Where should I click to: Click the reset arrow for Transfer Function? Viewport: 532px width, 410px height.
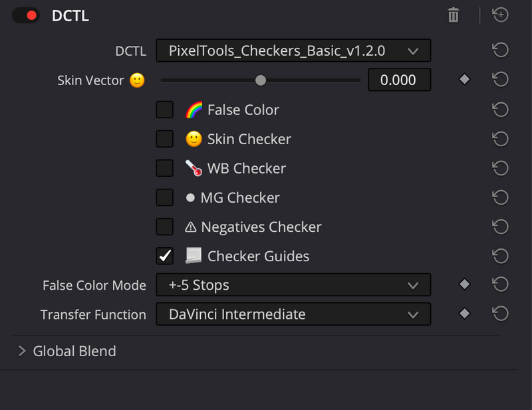pyautogui.click(x=500, y=314)
